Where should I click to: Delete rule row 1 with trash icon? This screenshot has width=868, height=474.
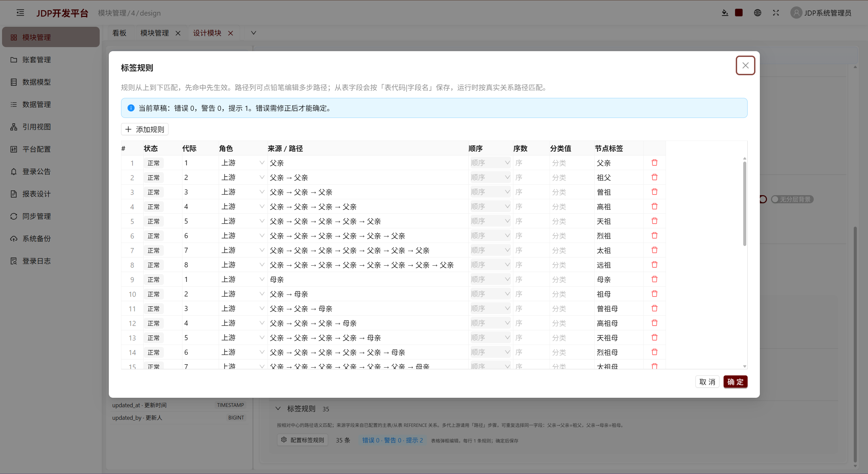point(654,163)
